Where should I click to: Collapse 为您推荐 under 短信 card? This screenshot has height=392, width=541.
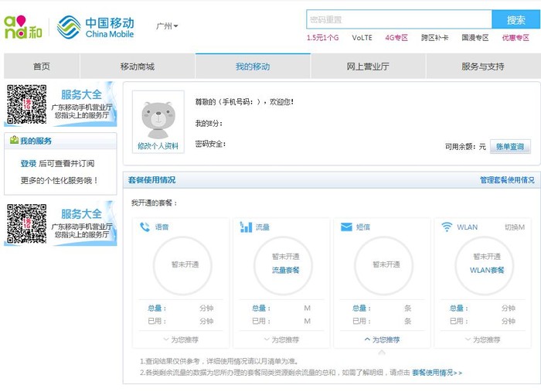click(382, 339)
